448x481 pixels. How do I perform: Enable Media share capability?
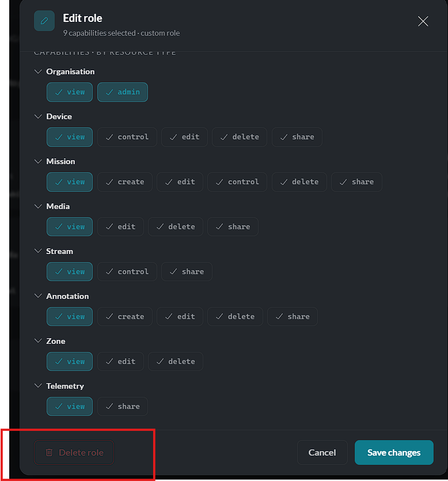point(233,227)
